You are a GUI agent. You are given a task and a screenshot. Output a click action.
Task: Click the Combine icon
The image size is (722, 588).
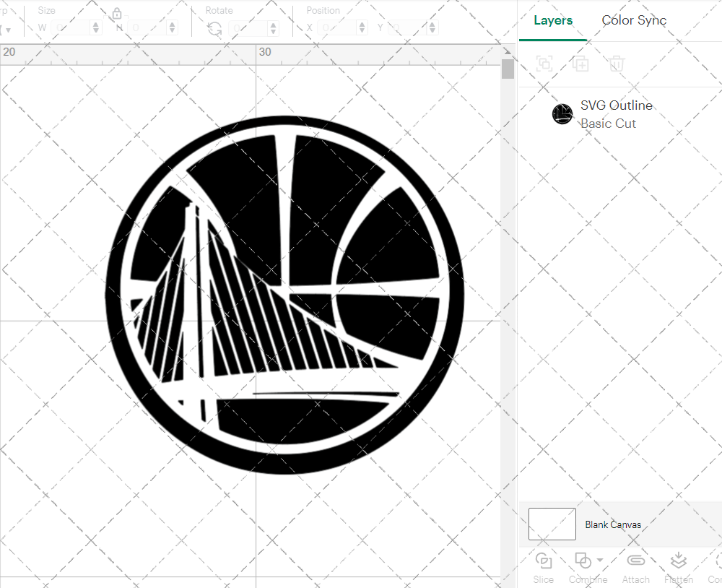click(x=583, y=561)
